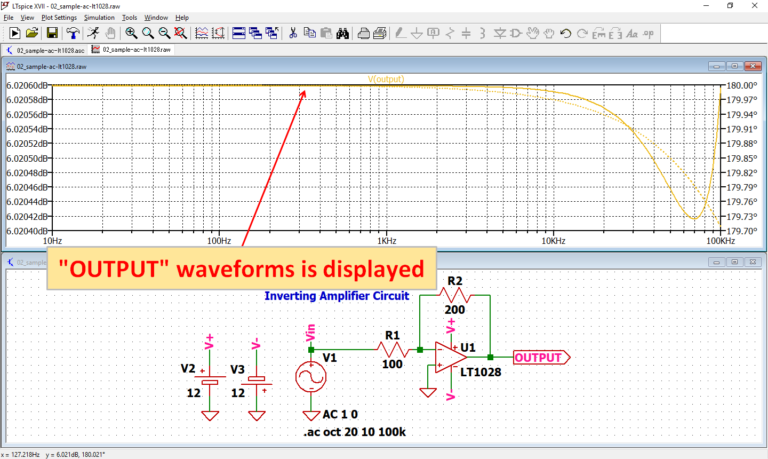
Task: Select the Aa text tool icon
Action: 632,33
